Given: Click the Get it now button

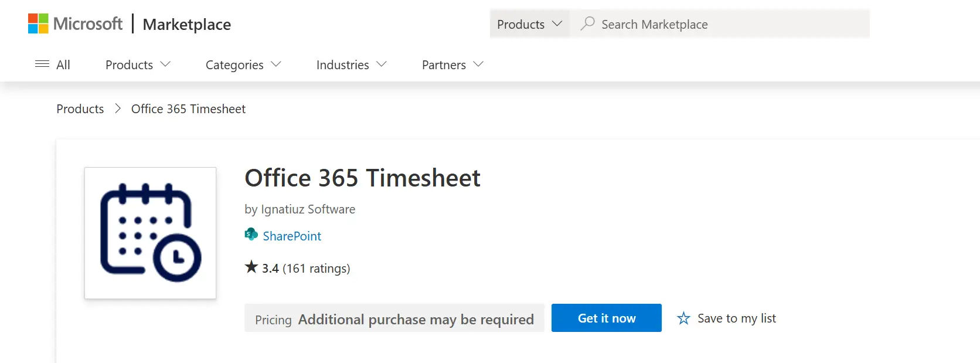Looking at the screenshot, I should 607,318.
